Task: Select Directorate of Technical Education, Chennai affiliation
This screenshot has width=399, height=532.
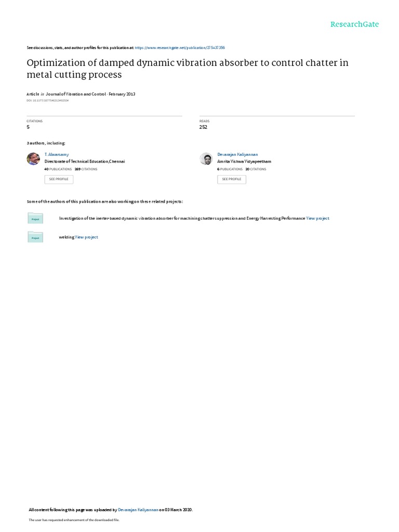Action: [85, 162]
